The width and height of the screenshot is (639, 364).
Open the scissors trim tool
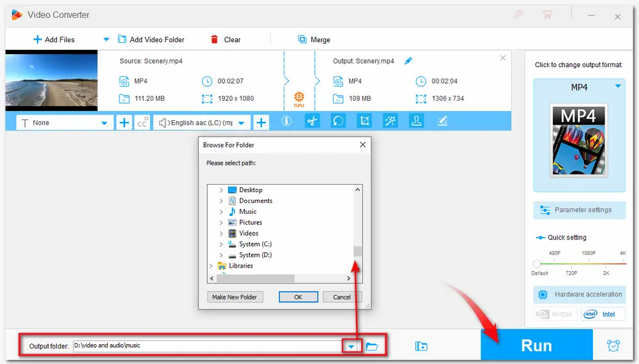[312, 121]
